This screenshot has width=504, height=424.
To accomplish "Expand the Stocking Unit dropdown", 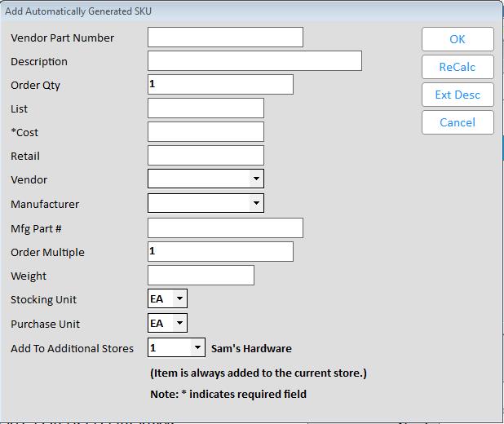I will [x=180, y=299].
